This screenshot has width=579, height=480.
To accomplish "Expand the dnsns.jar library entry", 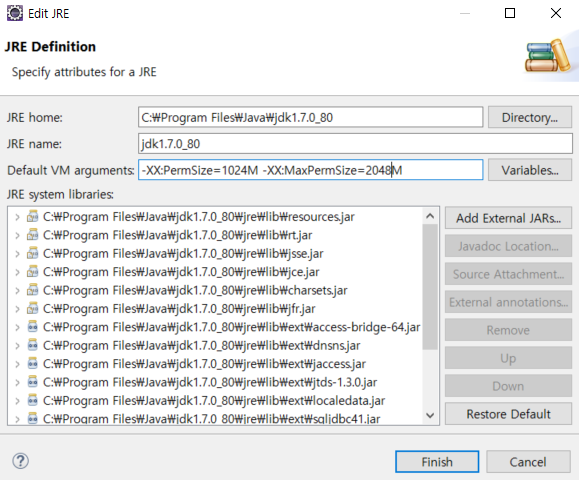I will coord(17,346).
